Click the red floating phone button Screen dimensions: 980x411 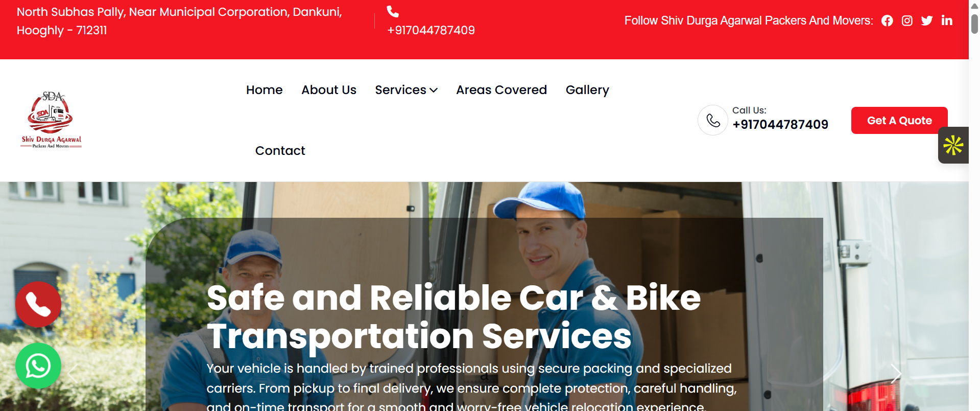pos(38,304)
